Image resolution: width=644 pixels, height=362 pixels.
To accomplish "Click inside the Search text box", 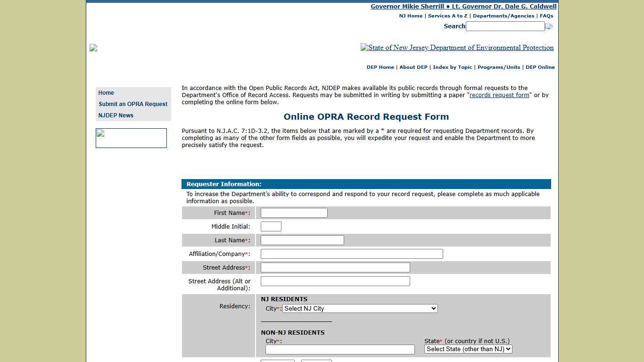I will click(504, 26).
